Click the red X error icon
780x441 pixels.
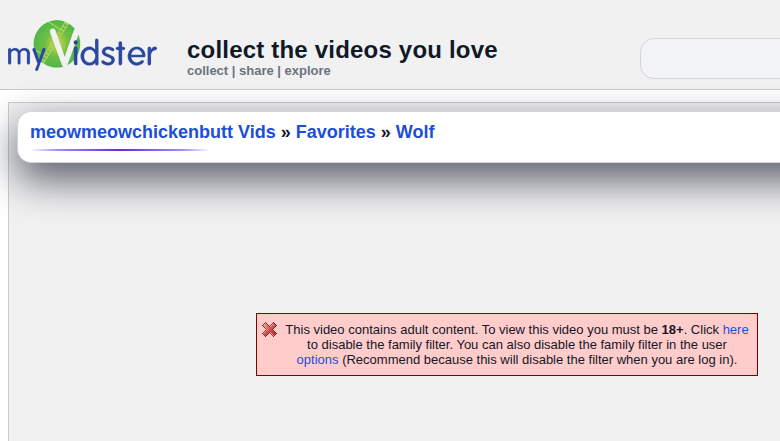click(269, 330)
